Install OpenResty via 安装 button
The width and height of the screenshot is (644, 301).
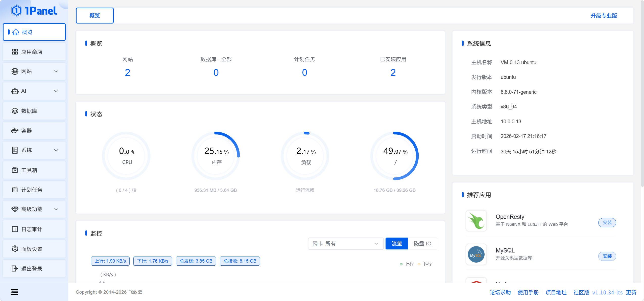click(607, 222)
